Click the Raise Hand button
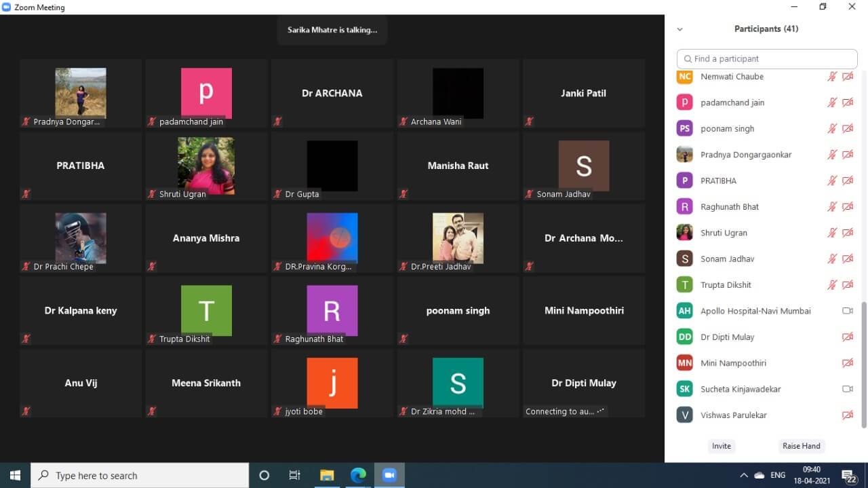Screen dimensions: 868x488 pyautogui.click(x=801, y=446)
